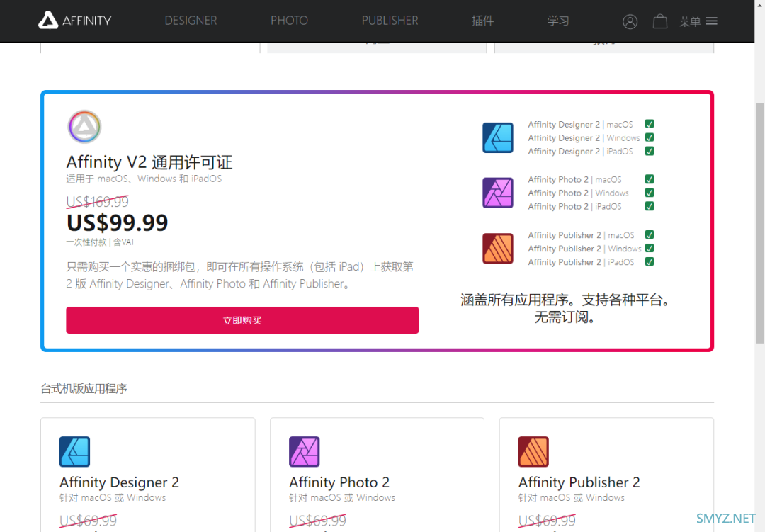Click crossed-out US$69.99 under Publisher 2
The height and width of the screenshot is (532, 765).
[547, 521]
